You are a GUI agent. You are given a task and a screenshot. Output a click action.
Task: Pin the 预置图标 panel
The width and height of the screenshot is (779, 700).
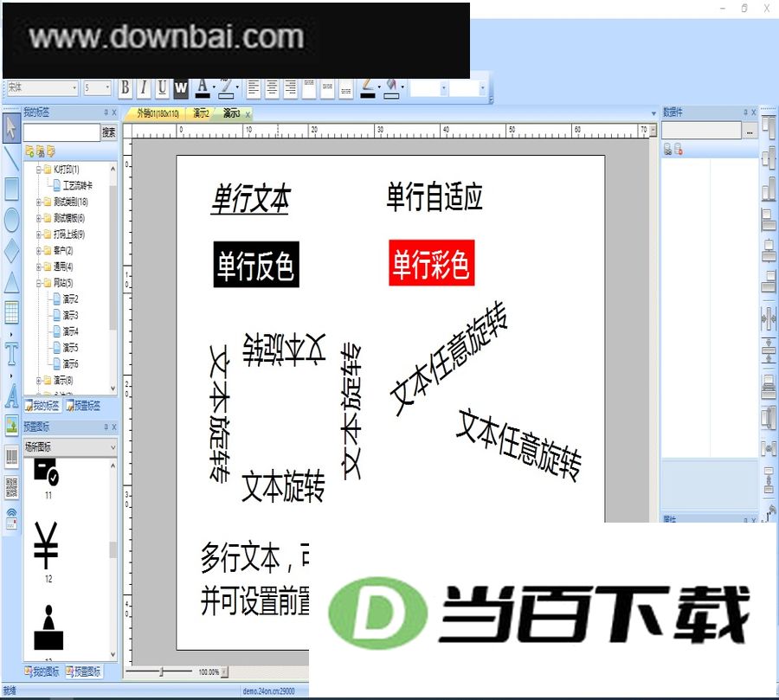point(106,427)
